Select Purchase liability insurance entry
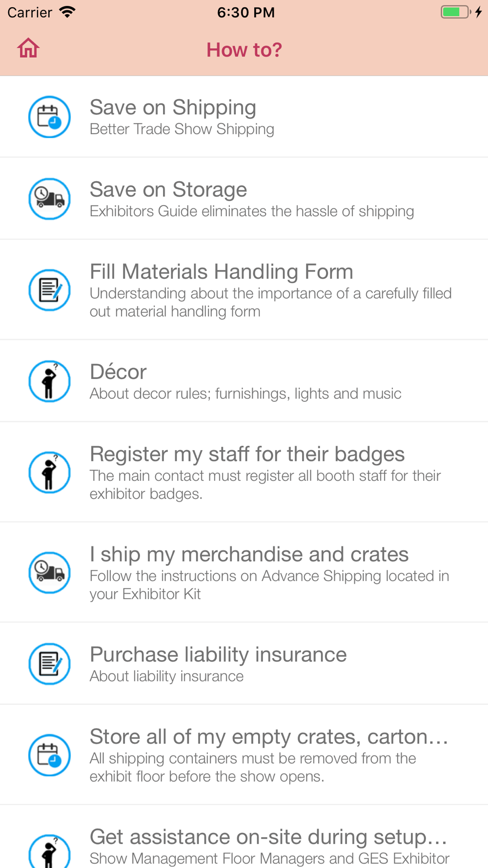This screenshot has width=488, height=868. tap(244, 664)
